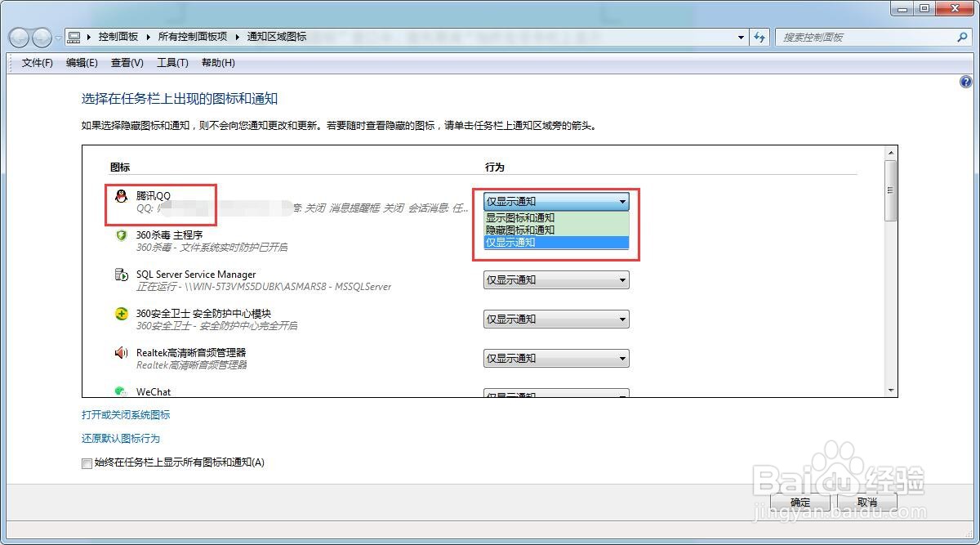Open behavior dropdown for SQL Server Service Manager
The width and height of the screenshot is (980, 545).
tap(556, 279)
